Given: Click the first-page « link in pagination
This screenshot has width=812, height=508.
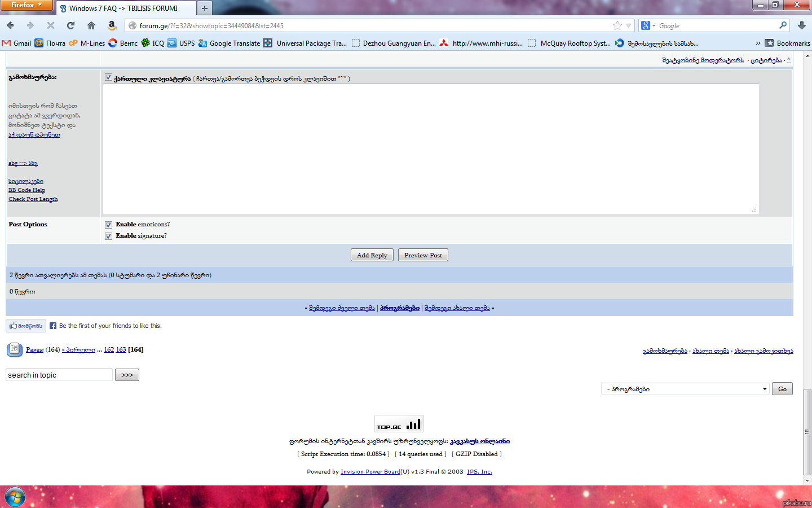Looking at the screenshot, I should (x=78, y=350).
